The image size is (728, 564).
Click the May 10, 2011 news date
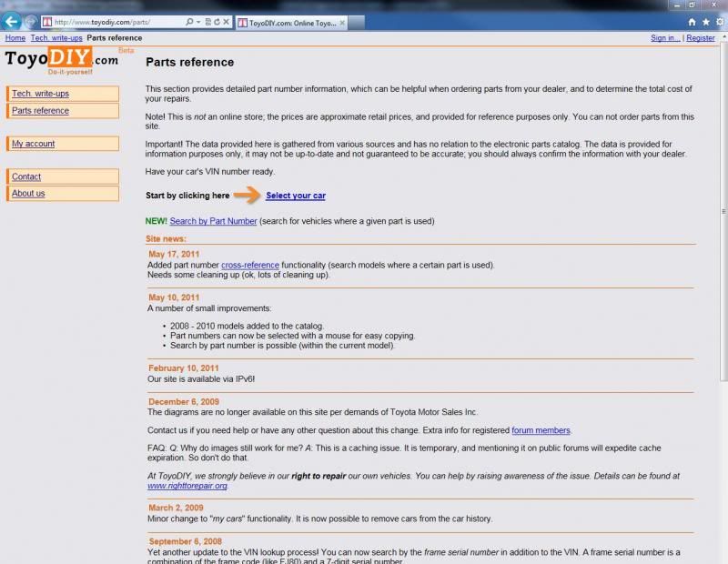[x=174, y=297]
